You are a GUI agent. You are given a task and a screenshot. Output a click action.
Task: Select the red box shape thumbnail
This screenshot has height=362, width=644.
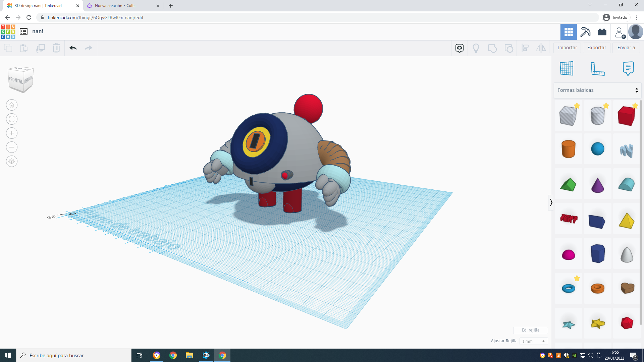tap(626, 116)
